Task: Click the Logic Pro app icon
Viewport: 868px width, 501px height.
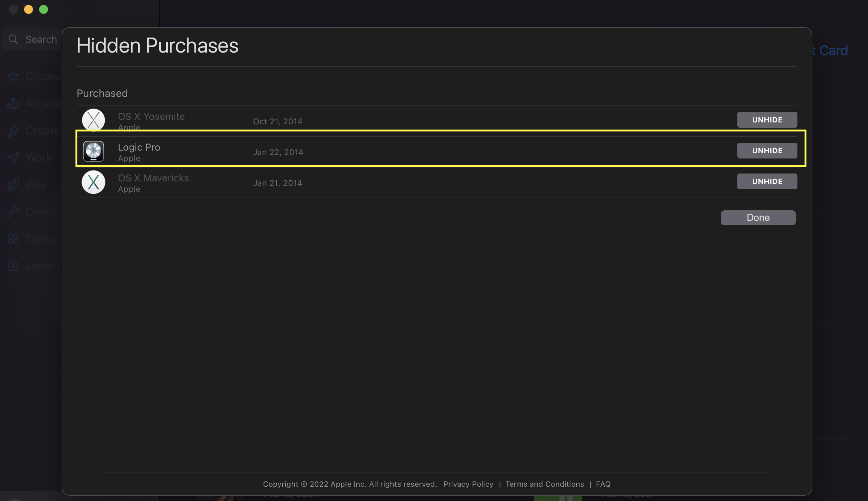Action: (93, 151)
